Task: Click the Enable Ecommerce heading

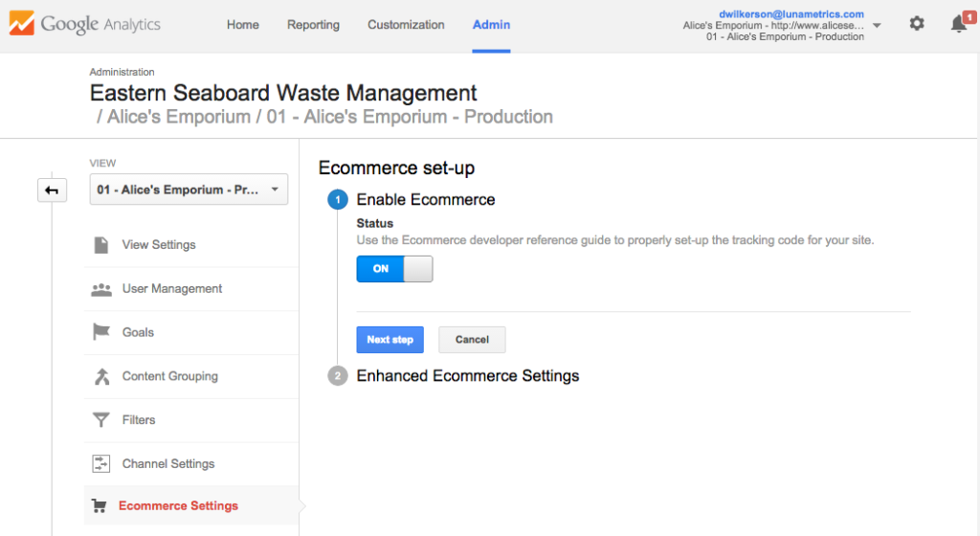Action: [x=426, y=200]
